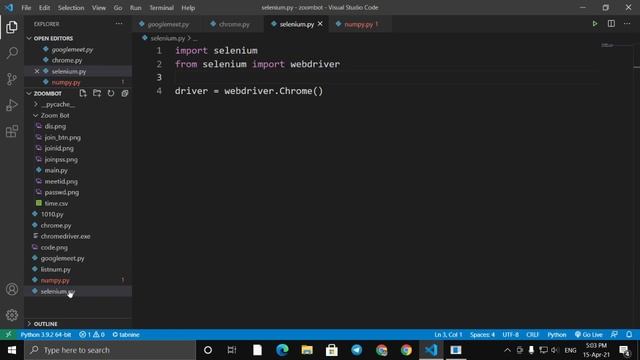Switch to the googlemeet.py tab
Screen dimensions: 640x360
[x=167, y=24]
